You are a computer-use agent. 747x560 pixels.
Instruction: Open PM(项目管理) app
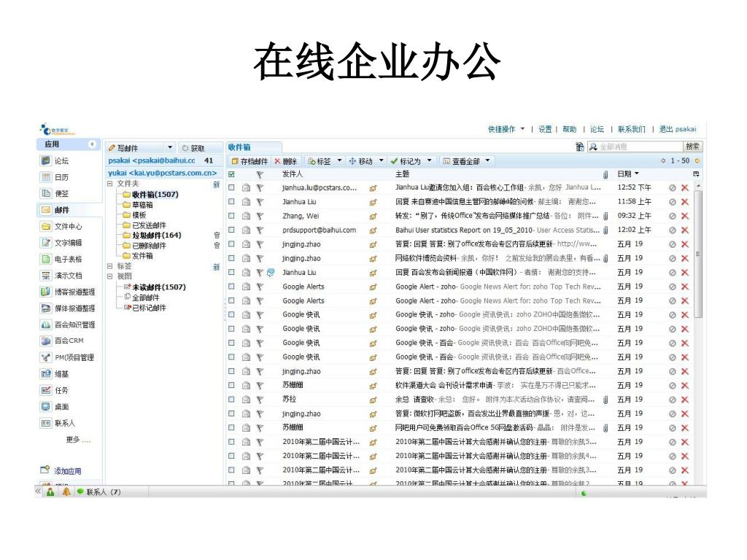(x=67, y=357)
